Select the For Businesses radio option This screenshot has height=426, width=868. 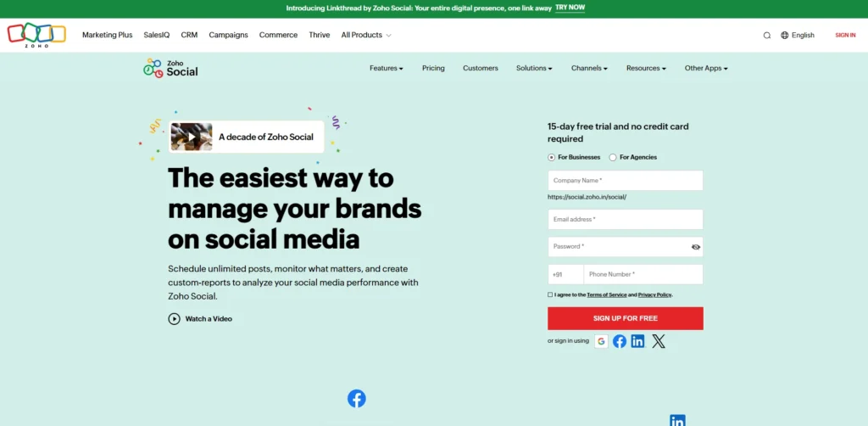click(x=551, y=157)
